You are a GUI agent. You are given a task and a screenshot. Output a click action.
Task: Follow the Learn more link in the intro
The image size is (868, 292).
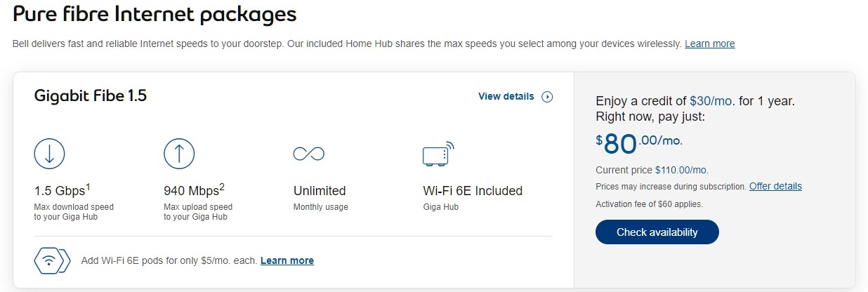click(709, 44)
